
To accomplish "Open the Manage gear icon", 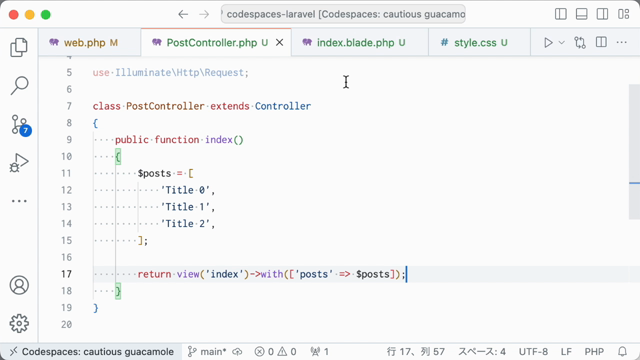I will tap(19, 323).
